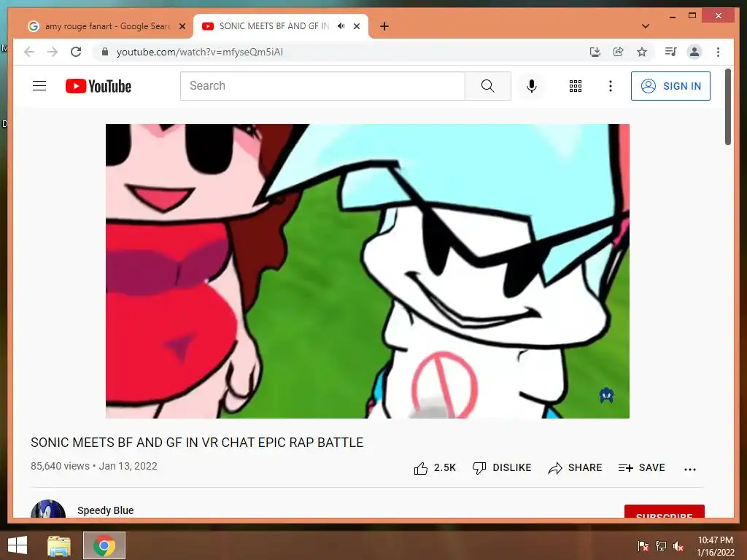Click the channel watermark in video corner
The height and width of the screenshot is (560, 747).
[606, 395]
